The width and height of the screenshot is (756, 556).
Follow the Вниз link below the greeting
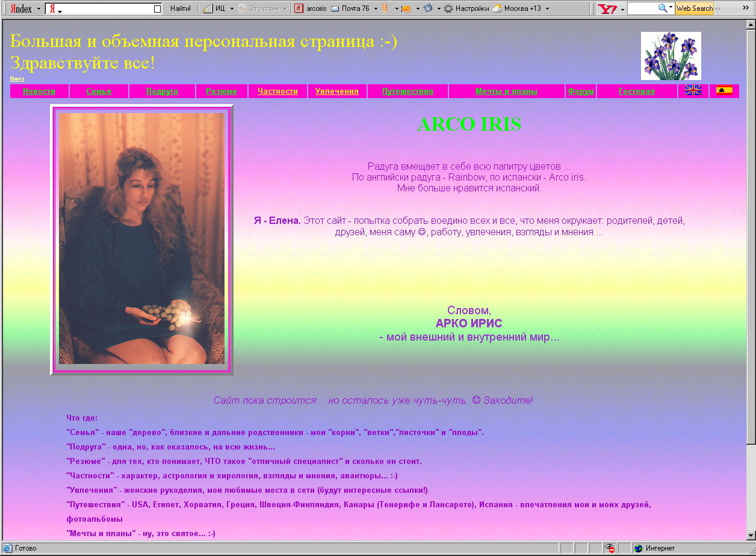click(16, 78)
